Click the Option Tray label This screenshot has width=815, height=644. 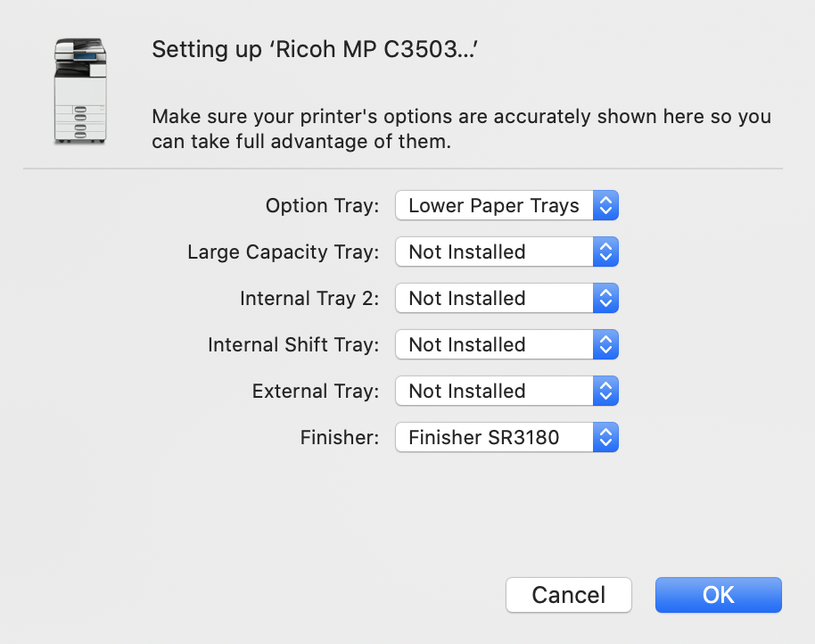[x=322, y=205]
